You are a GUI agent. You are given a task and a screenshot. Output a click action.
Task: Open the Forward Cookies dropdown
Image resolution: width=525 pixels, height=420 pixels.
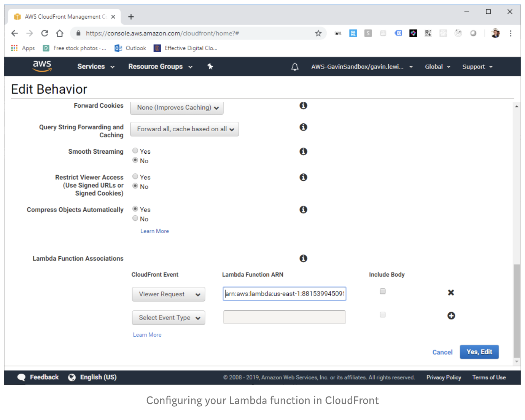[x=177, y=108]
